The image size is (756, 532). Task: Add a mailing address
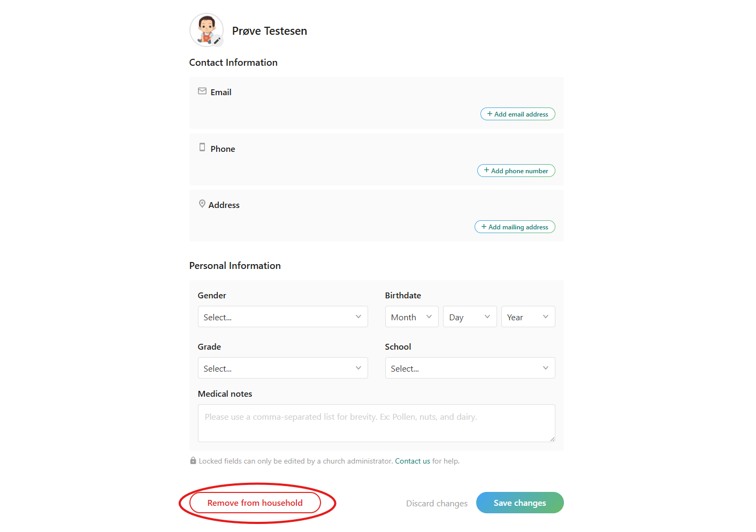(515, 227)
